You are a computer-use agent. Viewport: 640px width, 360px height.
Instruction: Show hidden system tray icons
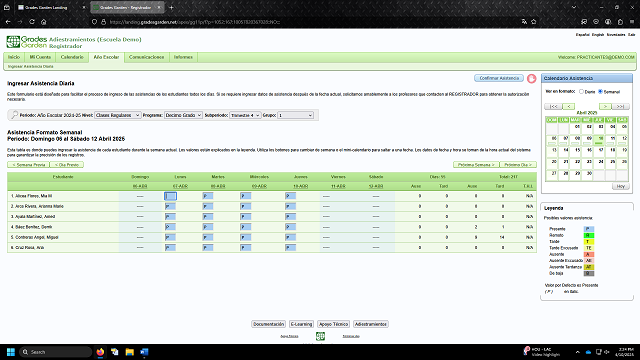(x=577, y=352)
